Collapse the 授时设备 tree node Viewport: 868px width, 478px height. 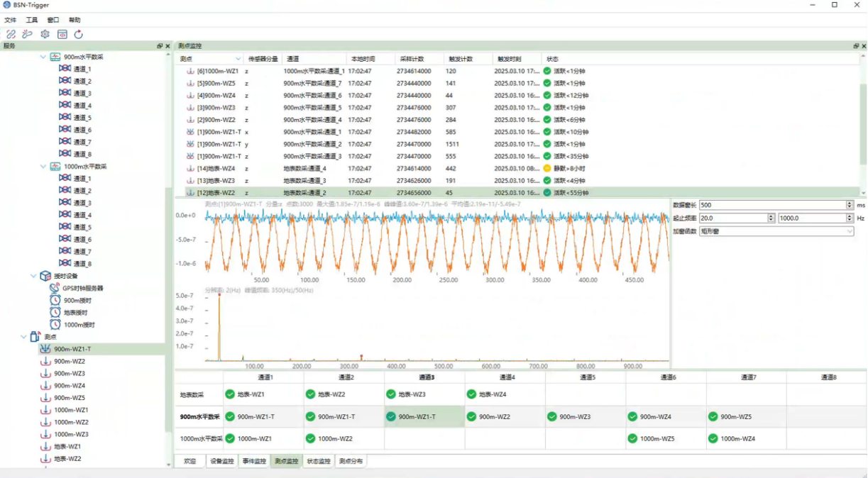point(33,276)
